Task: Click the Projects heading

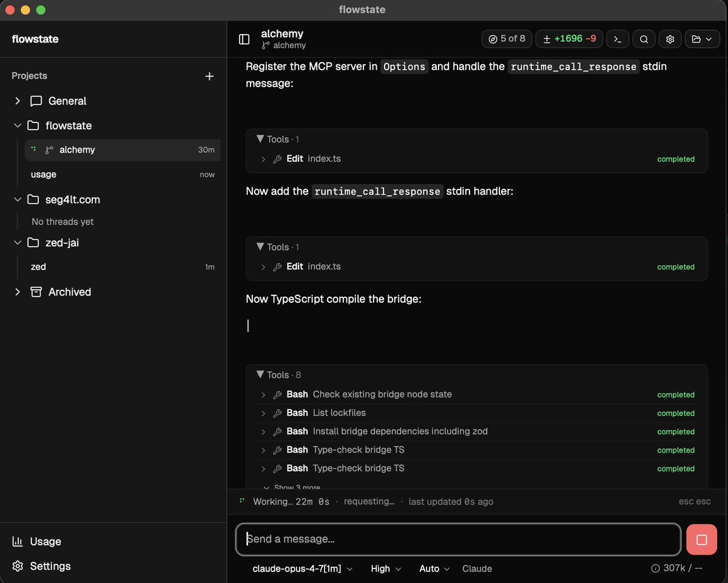Action: tap(29, 76)
